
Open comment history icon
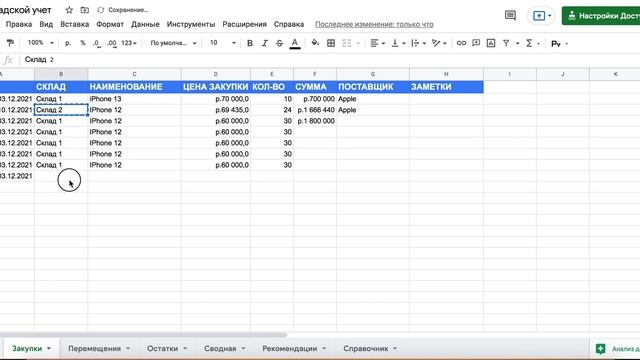[510, 16]
